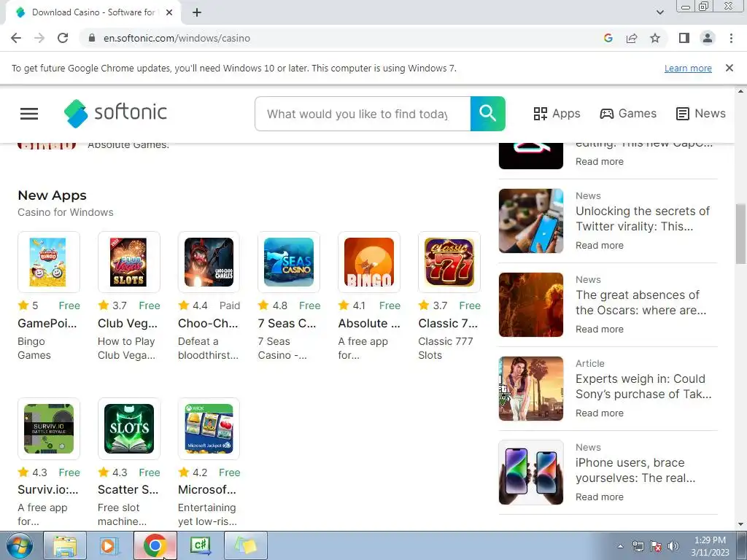Open the Games section
The height and width of the screenshot is (560, 747).
(628, 113)
